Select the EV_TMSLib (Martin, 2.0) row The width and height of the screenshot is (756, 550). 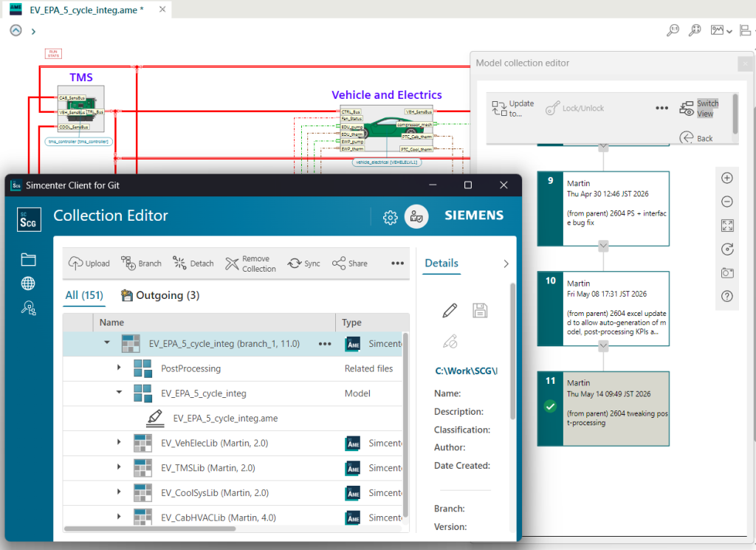(233, 468)
